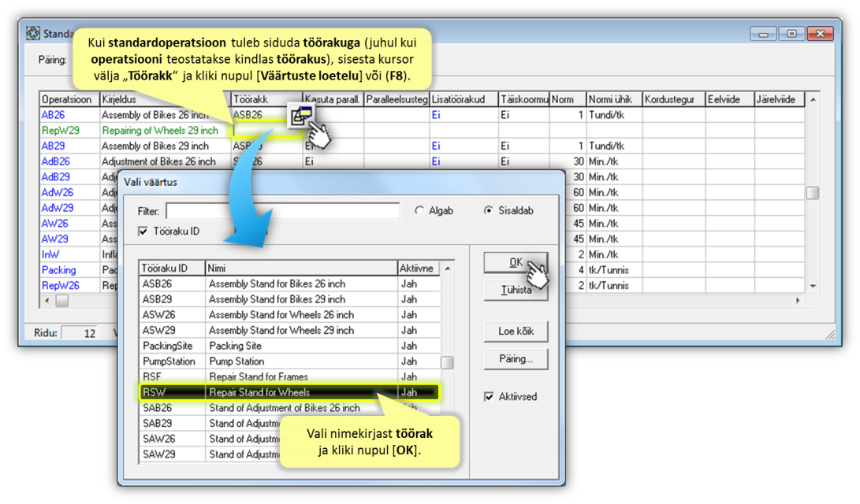Enable the Tööraku ID filter checkbox
The height and width of the screenshot is (504, 860).
[143, 232]
